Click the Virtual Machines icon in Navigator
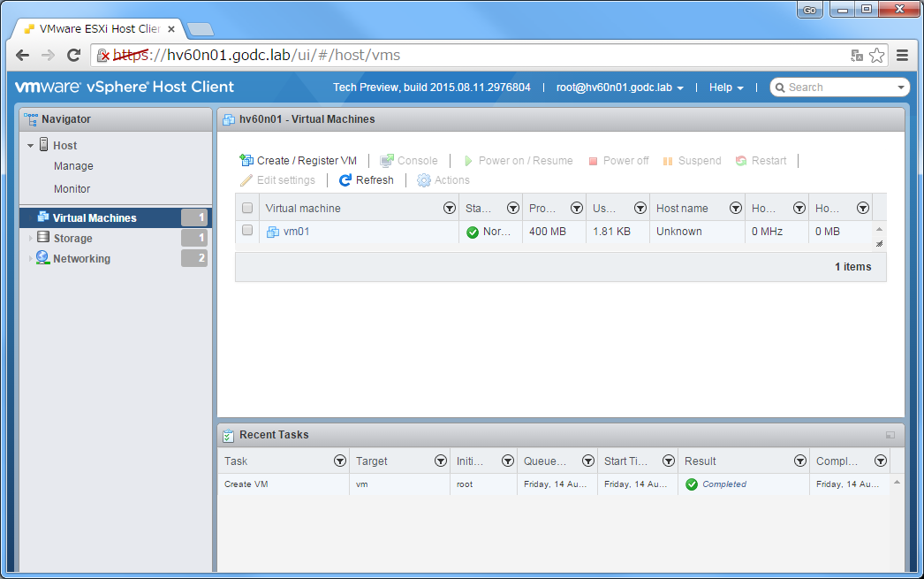Image resolution: width=924 pixels, height=579 pixels. (x=43, y=217)
